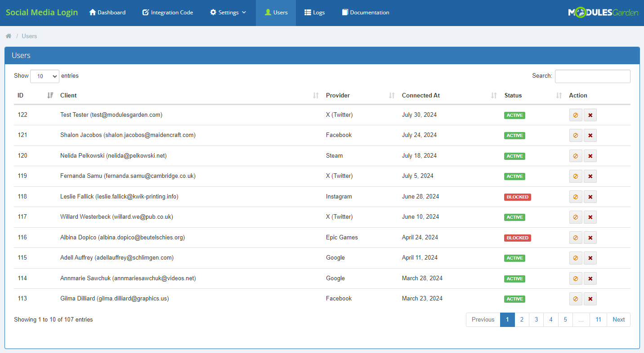Block Nelida Pelkowski's account
Image resolution: width=644 pixels, height=353 pixels.
(576, 156)
